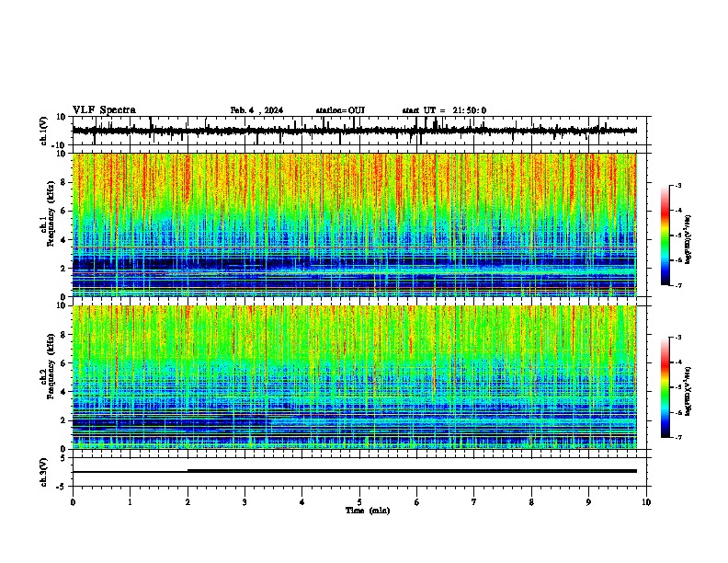This screenshot has width=728, height=563.
Task: Click the '-3' tick on ch.1 colorbar
Action: 678,185
